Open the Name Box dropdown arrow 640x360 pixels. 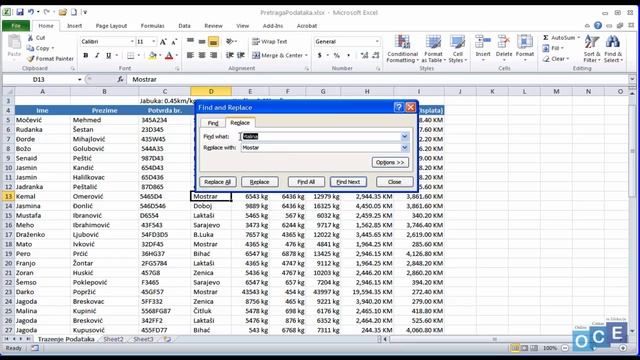click(x=80, y=80)
